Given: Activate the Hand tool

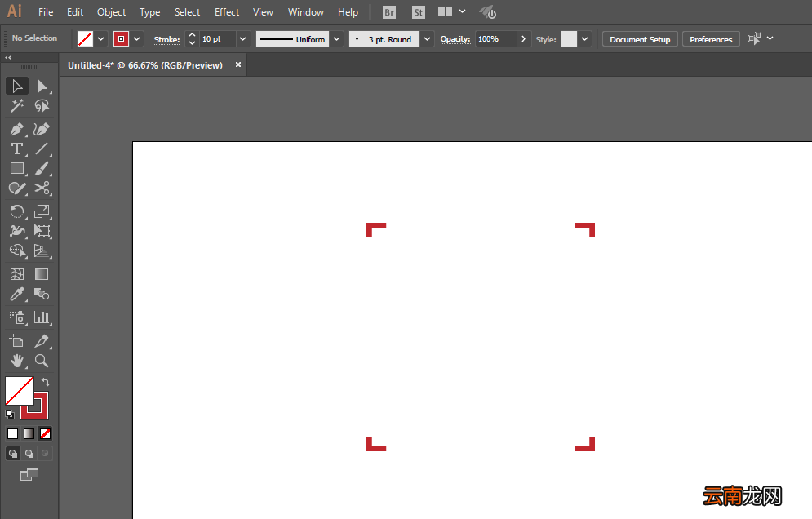Looking at the screenshot, I should point(17,361).
